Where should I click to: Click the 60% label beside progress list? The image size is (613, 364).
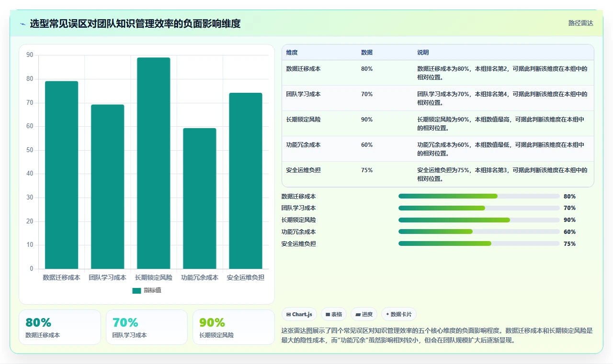tap(569, 232)
